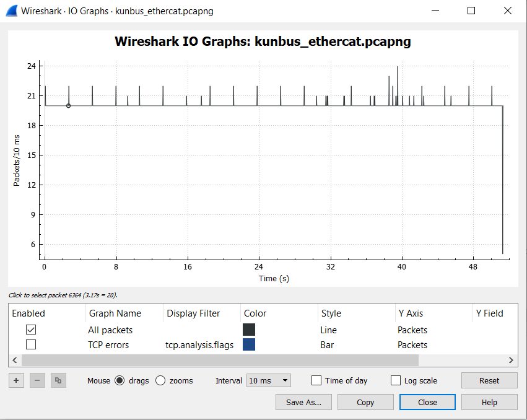Enable Log scale checkbox
Viewport: 527px width, 420px height.
(x=396, y=380)
